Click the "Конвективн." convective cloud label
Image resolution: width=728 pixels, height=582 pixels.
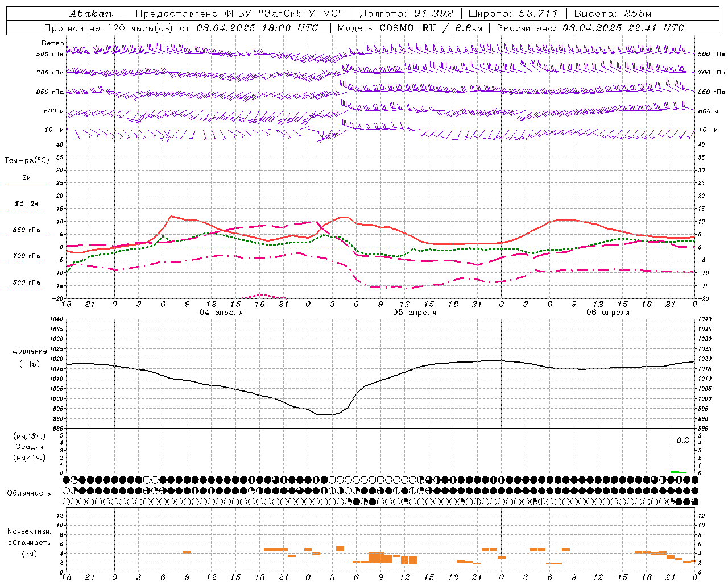(30, 531)
